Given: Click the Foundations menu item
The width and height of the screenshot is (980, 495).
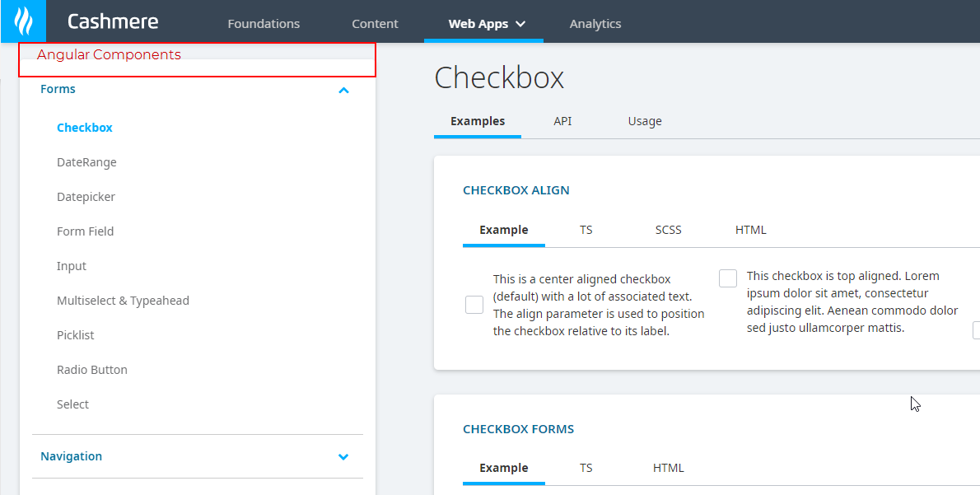Looking at the screenshot, I should click(x=264, y=24).
